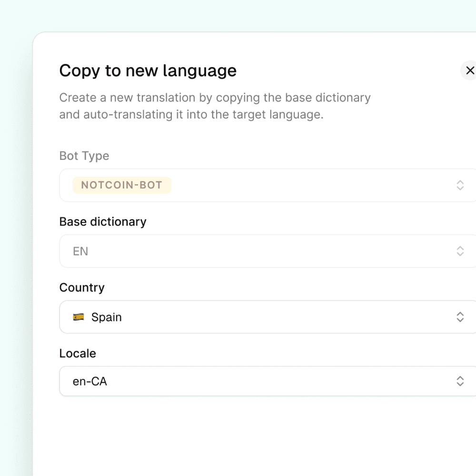Open the Bot Type dropdown

tap(286, 185)
